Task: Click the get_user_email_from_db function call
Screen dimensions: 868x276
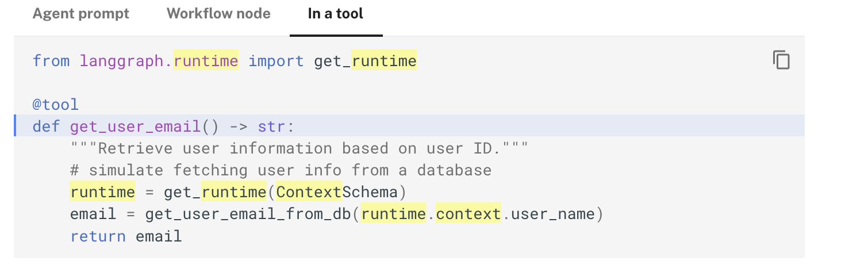Action: click(248, 214)
